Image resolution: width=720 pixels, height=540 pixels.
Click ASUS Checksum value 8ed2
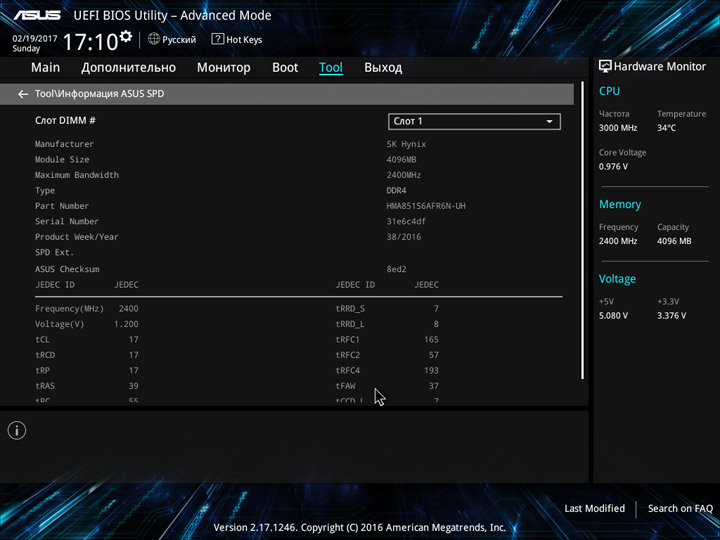pos(396,269)
